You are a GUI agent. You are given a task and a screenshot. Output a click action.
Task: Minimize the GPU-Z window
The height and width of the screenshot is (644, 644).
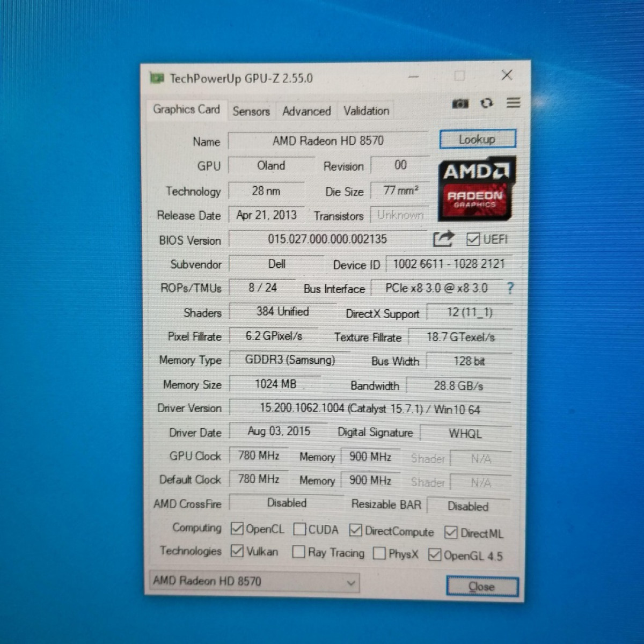(x=413, y=77)
